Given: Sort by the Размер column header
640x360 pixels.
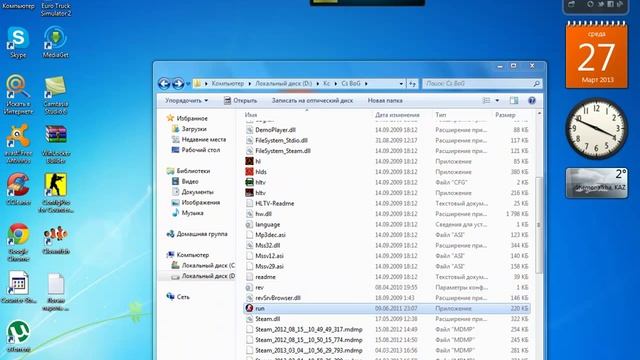Looking at the screenshot, I should tap(505, 115).
